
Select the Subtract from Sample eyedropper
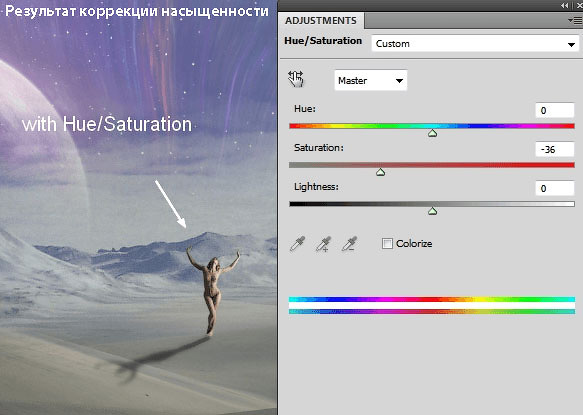click(350, 244)
